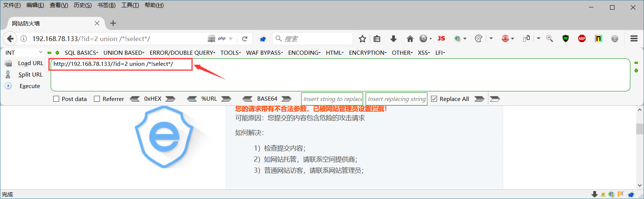The image size is (644, 199).
Task: Expand UNION BASED menu
Action: pyautogui.click(x=124, y=53)
